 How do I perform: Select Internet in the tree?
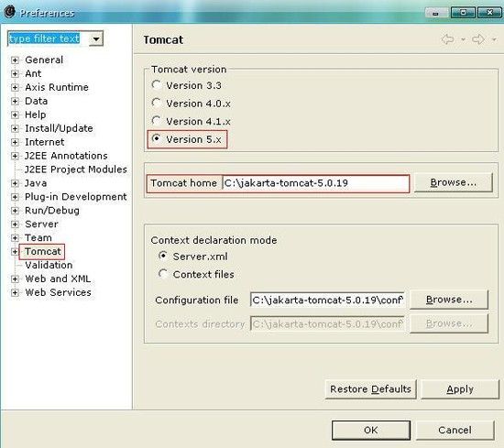tap(45, 142)
